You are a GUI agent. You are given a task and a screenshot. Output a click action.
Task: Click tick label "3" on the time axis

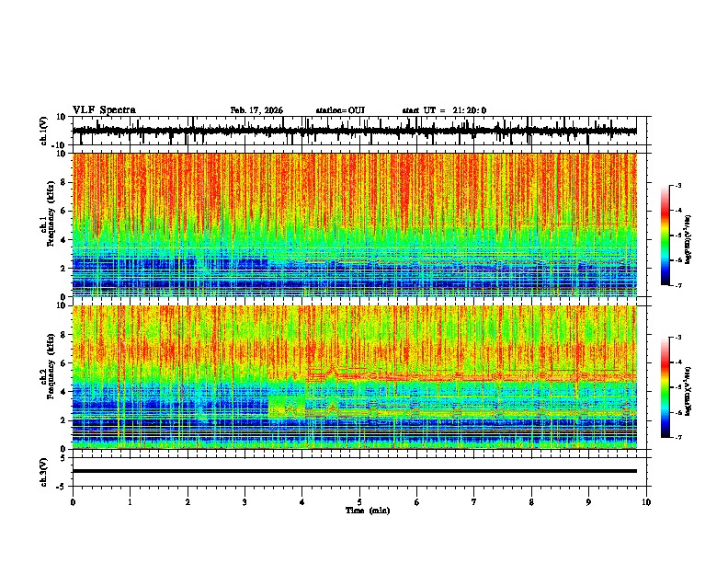click(x=245, y=502)
